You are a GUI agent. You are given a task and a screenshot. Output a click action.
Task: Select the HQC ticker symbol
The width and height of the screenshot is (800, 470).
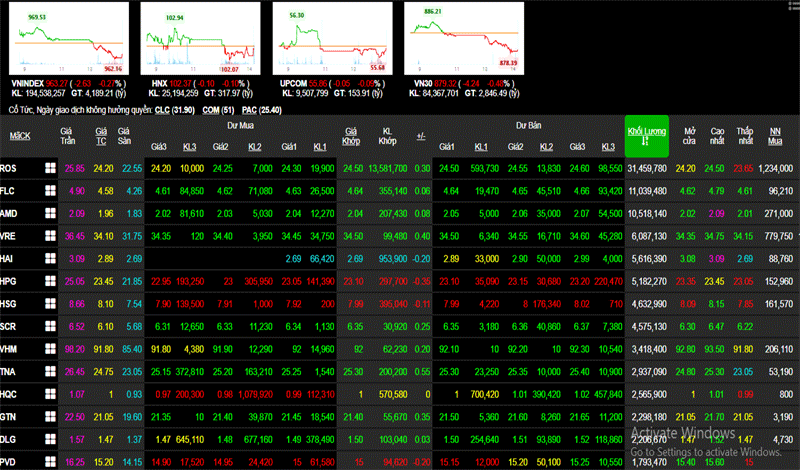click(x=9, y=394)
